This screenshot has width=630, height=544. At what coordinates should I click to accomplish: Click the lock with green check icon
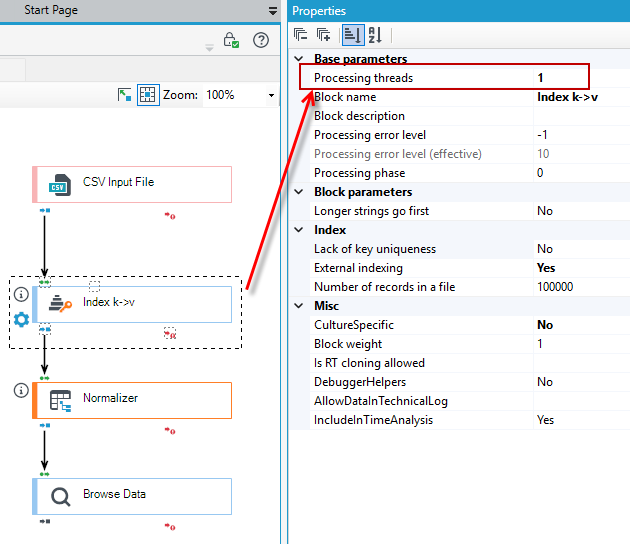tap(231, 40)
